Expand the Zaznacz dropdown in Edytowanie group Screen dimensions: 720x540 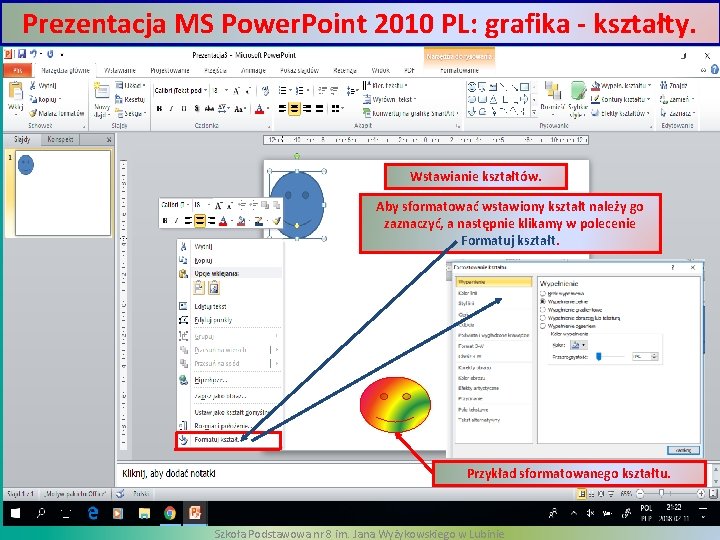click(x=678, y=113)
